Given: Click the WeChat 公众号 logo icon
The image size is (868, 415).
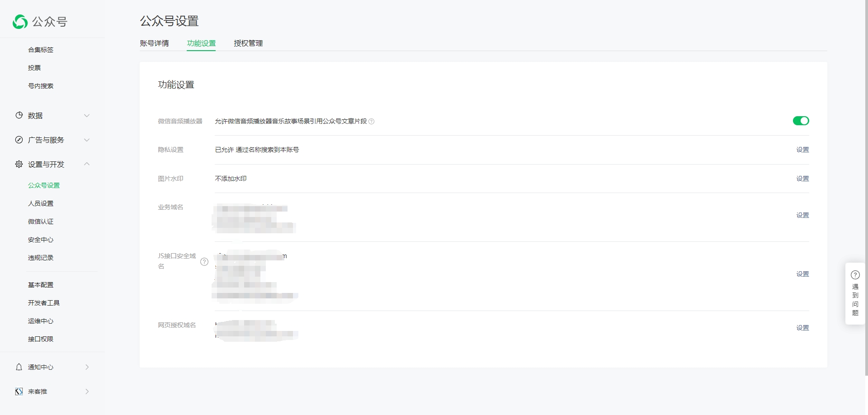Looking at the screenshot, I should point(20,22).
